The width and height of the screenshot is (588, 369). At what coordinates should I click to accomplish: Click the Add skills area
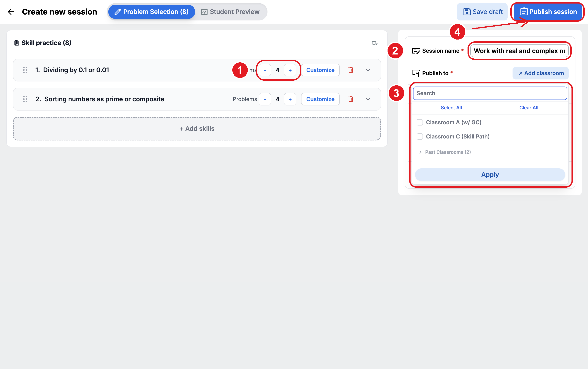(197, 129)
